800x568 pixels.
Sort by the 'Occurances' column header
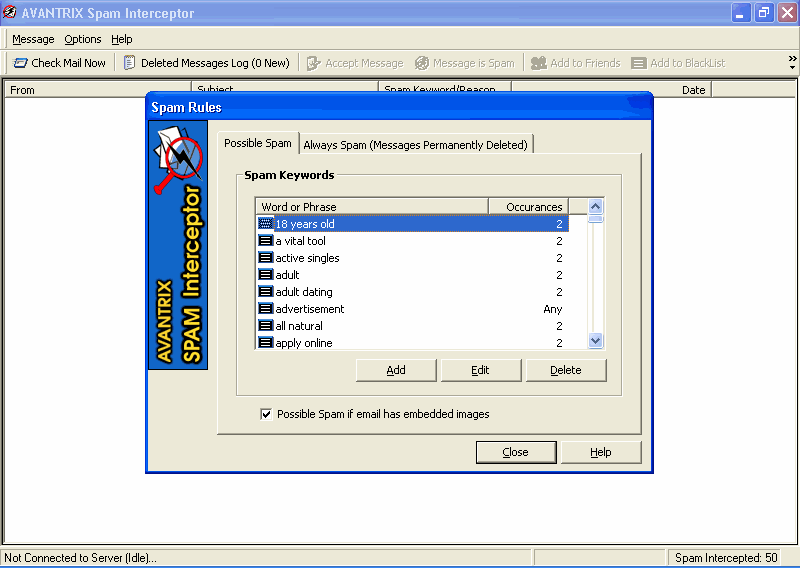(x=529, y=207)
